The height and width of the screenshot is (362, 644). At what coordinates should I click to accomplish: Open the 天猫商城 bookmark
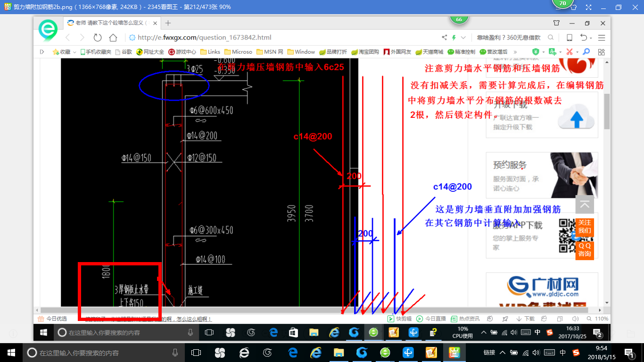pos(429,52)
